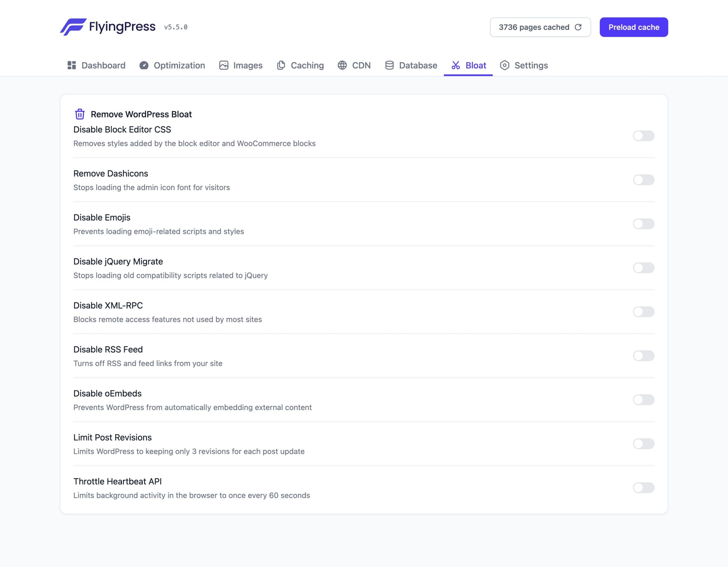Image resolution: width=728 pixels, height=567 pixels.
Task: Click the Disable RSS Feed title
Action: point(108,349)
